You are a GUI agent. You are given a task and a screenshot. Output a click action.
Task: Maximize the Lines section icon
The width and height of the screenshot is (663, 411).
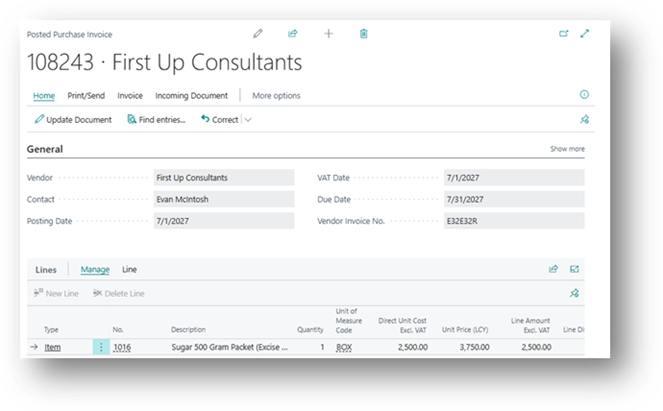(x=574, y=269)
